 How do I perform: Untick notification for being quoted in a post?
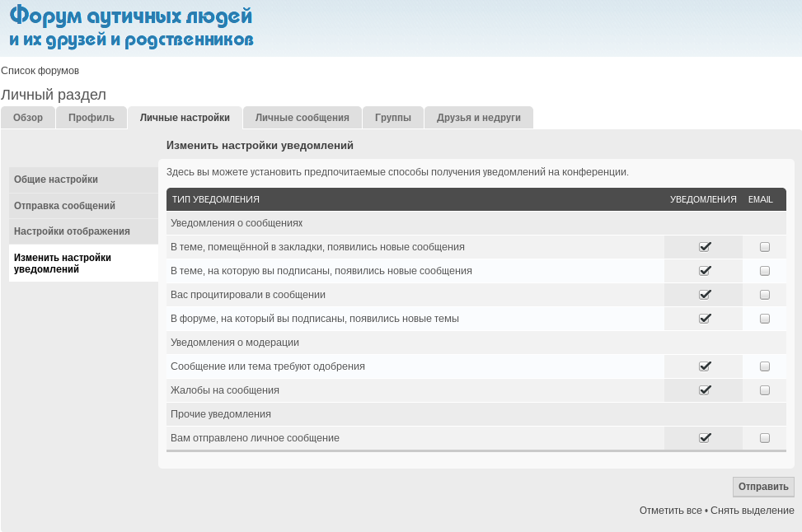[704, 295]
